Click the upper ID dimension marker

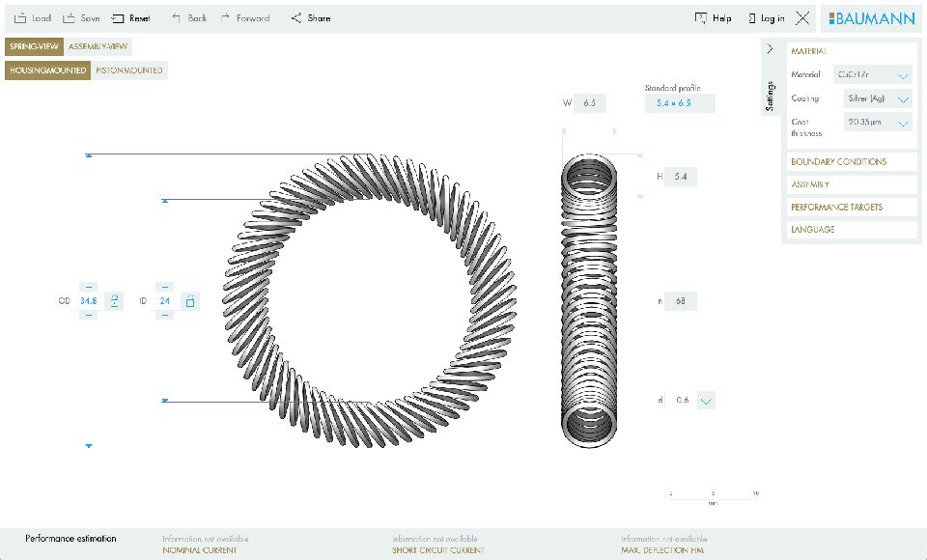point(165,201)
